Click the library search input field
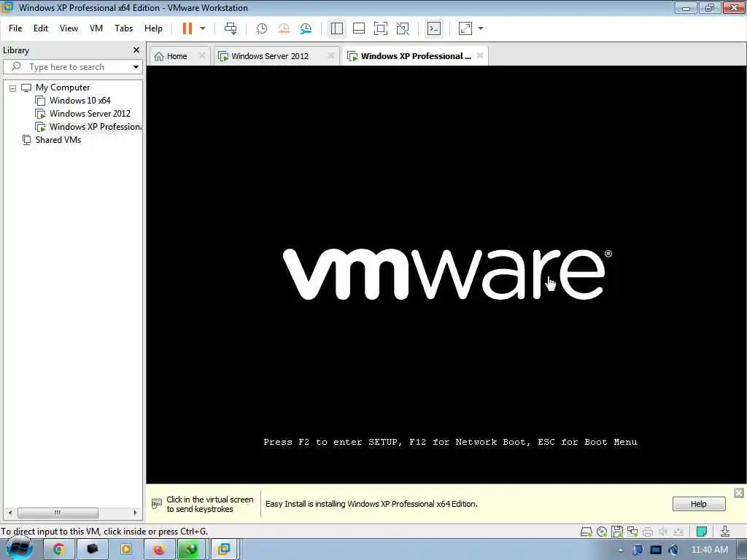The image size is (747, 560). click(x=72, y=67)
